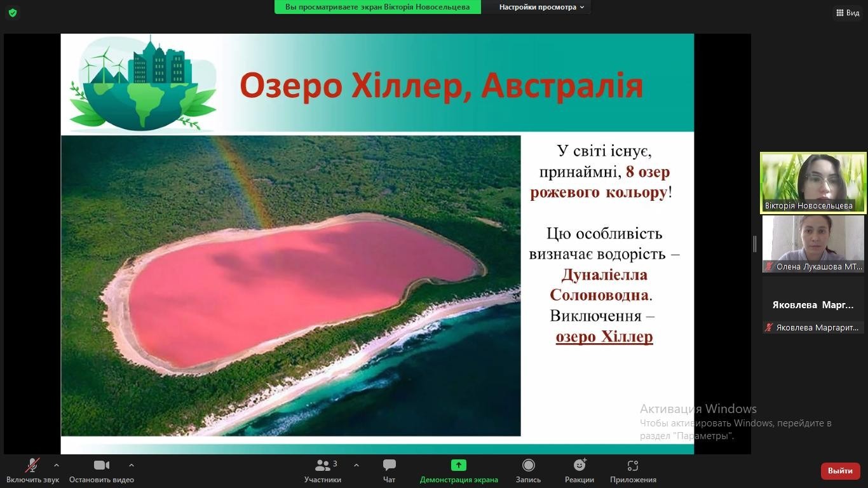Open the Чат chat panel
The height and width of the screenshot is (488, 868).
pyautogui.click(x=390, y=471)
